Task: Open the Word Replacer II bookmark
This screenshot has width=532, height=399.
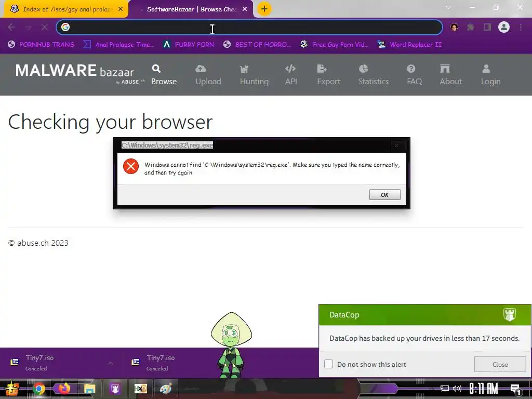Action: pyautogui.click(x=409, y=45)
